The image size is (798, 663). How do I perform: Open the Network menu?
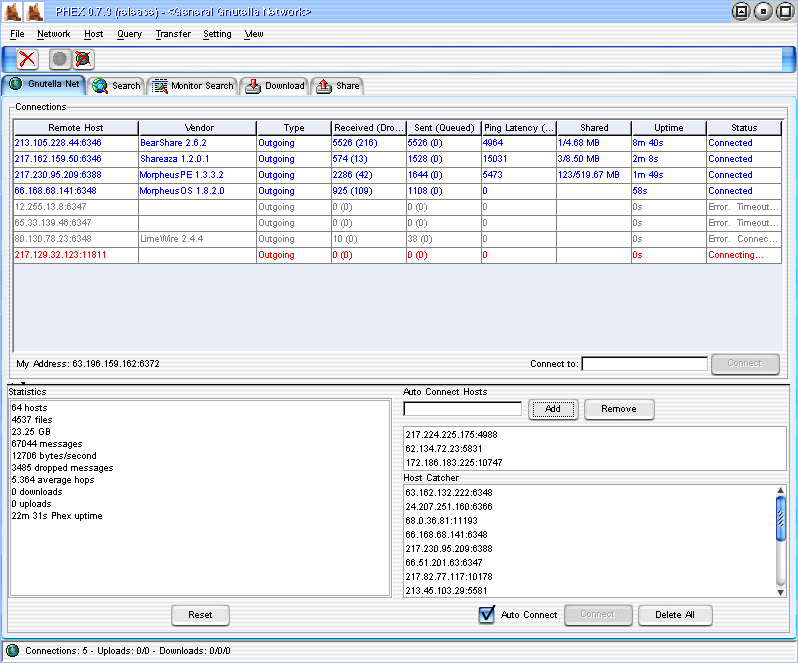point(53,34)
